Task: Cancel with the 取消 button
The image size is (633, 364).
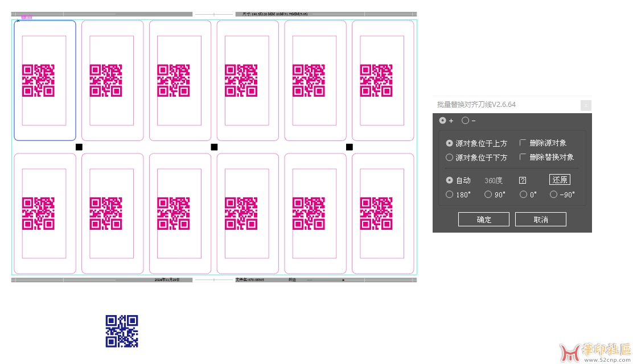Action: tap(540, 220)
